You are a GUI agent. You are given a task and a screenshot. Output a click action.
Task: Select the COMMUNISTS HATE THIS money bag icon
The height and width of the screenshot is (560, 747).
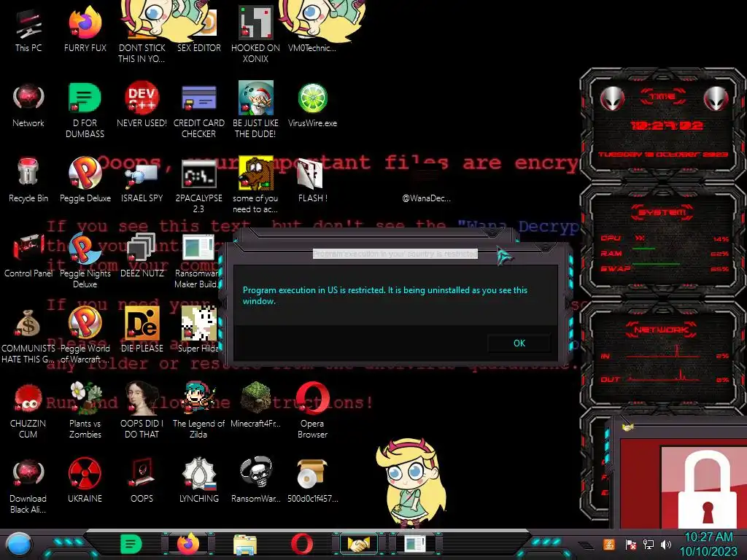(28, 335)
